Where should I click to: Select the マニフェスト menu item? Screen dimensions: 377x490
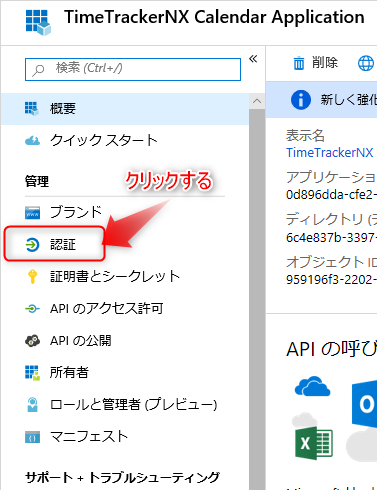tap(125, 437)
